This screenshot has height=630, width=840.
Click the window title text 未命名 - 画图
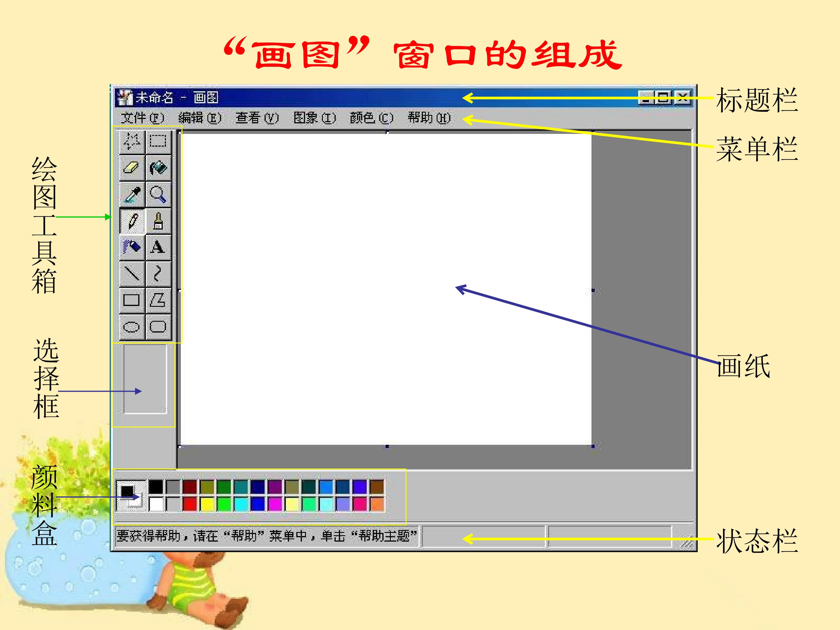click(177, 98)
